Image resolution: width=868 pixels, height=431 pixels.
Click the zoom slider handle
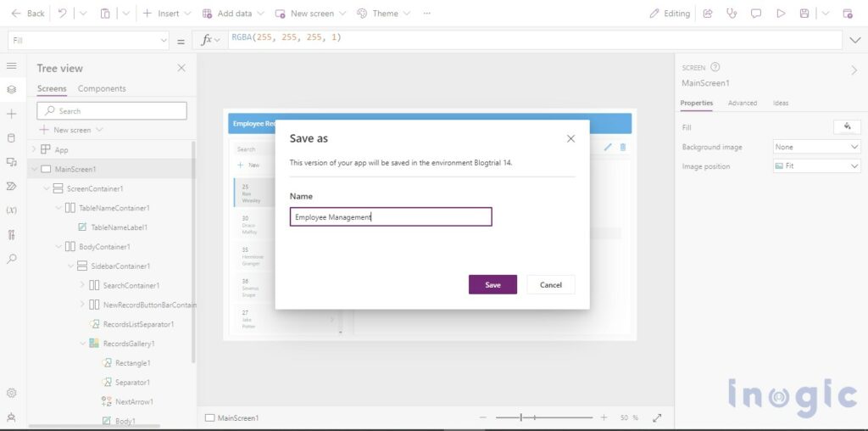pos(521,417)
